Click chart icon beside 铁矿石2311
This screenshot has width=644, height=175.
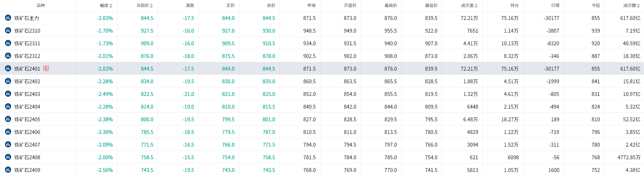coord(8,43)
